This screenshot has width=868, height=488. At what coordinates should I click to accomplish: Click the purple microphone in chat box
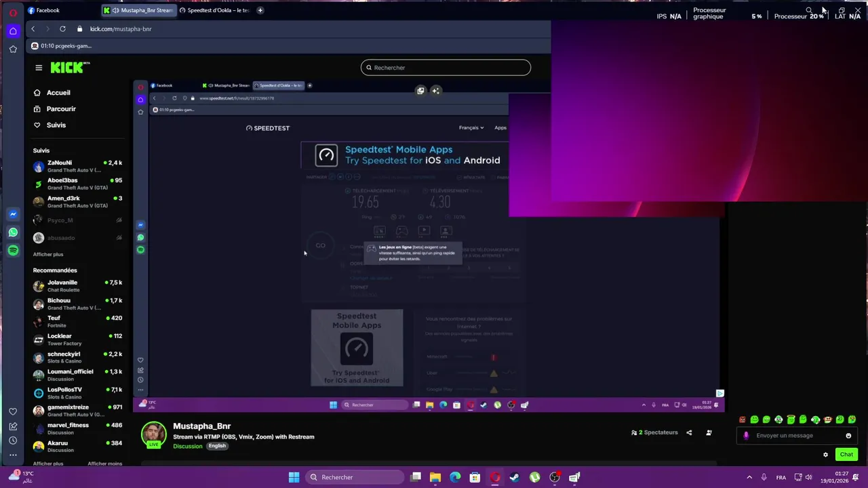(x=746, y=436)
